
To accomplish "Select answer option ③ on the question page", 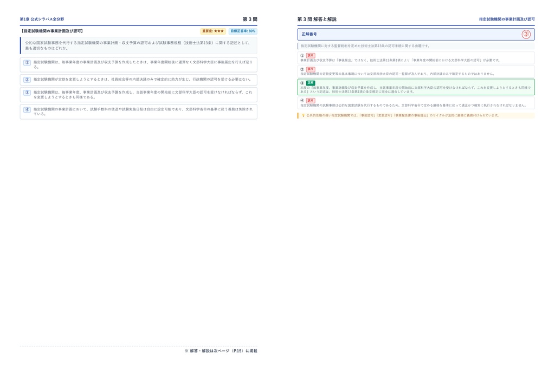I will pyautogui.click(x=138, y=95).
